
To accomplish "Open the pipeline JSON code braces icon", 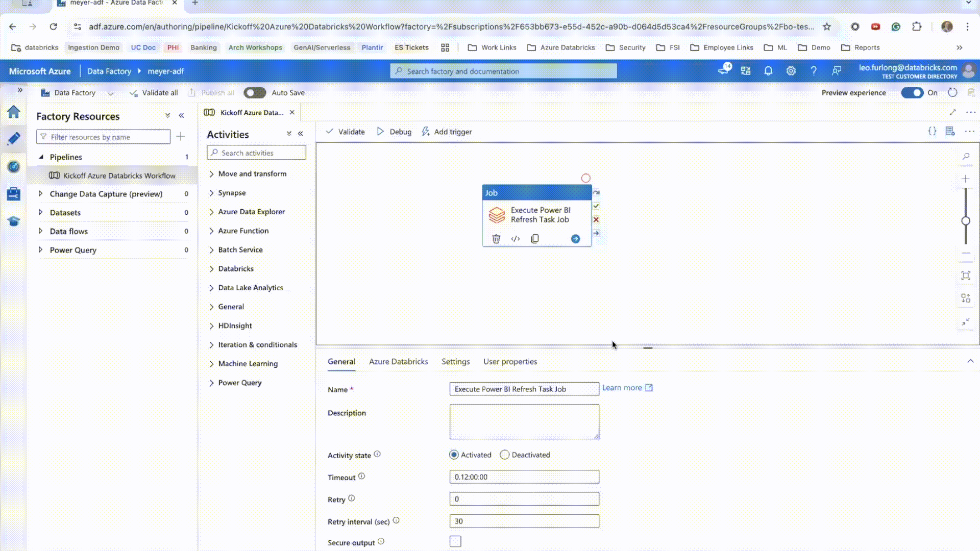I will (932, 131).
